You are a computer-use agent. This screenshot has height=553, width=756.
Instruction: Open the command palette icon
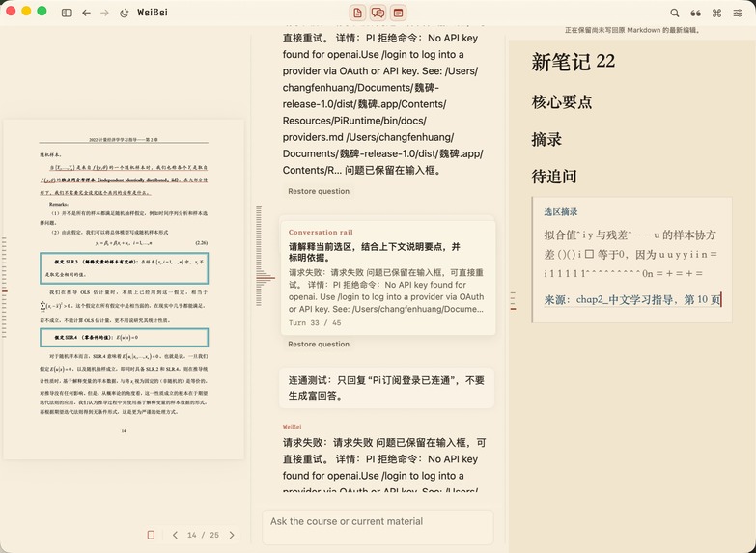pos(717,13)
